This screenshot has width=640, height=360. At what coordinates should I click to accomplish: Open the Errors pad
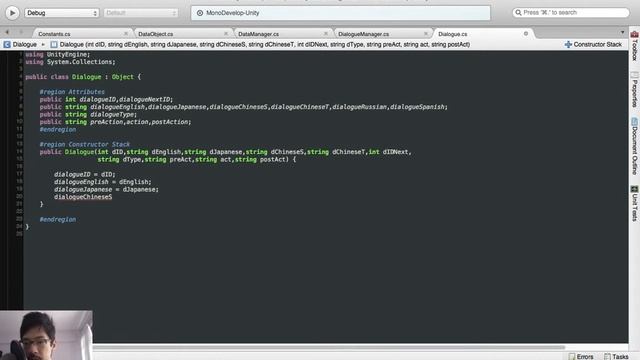coord(581,356)
